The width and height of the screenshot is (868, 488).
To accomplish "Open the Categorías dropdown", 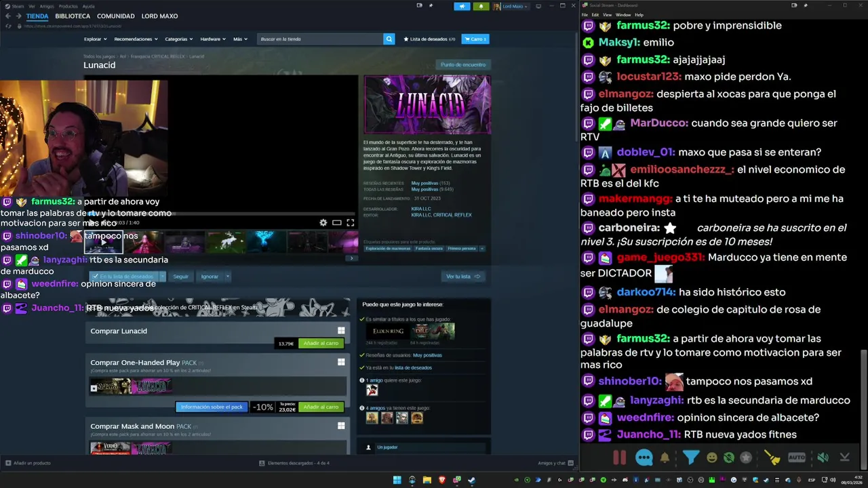I will (x=178, y=39).
